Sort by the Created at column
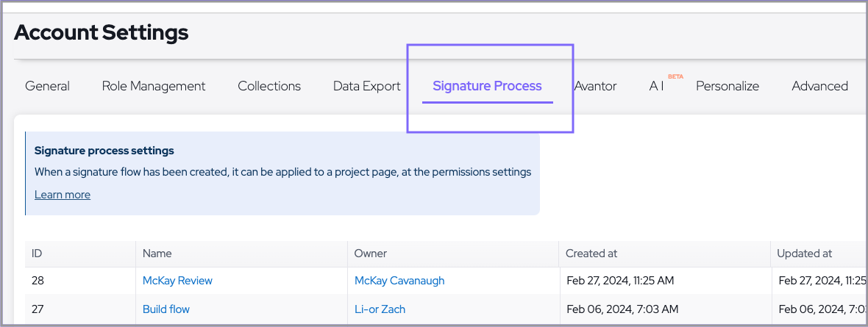Image resolution: width=868 pixels, height=327 pixels. point(591,254)
